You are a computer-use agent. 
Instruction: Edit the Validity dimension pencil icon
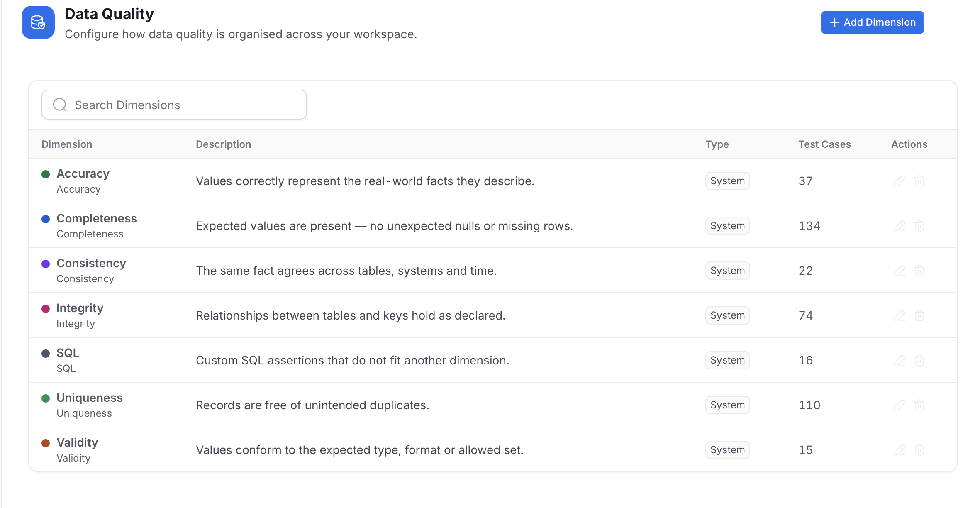(900, 450)
